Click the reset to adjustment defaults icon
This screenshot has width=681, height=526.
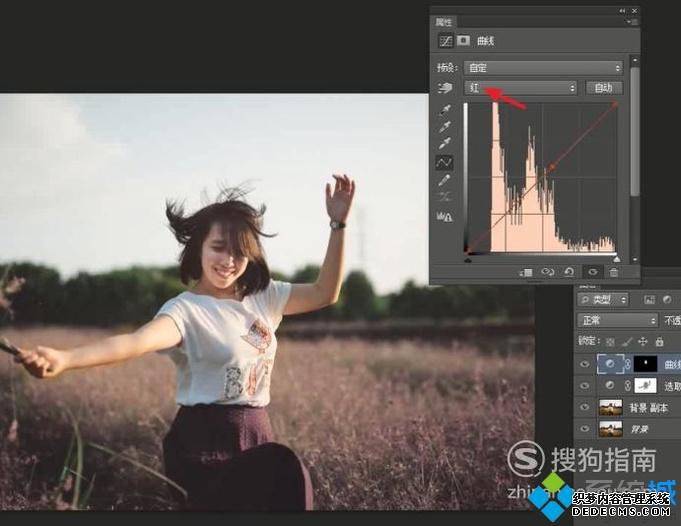click(x=569, y=271)
